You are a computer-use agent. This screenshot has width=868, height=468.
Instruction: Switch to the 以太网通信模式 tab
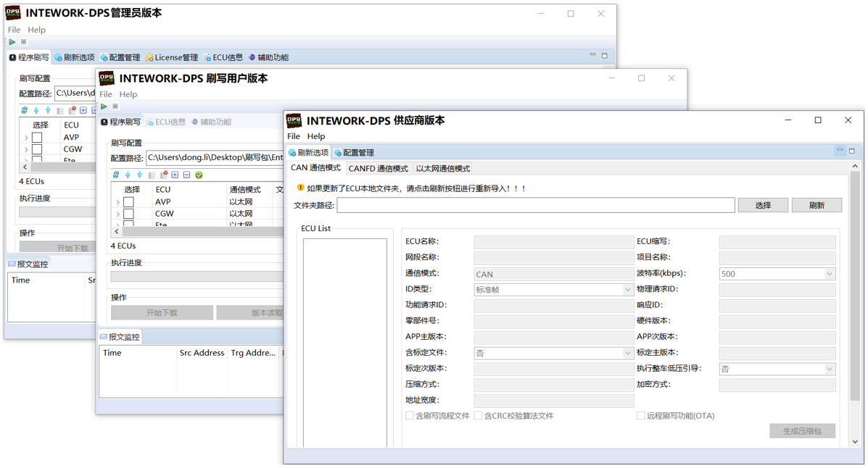[443, 169]
